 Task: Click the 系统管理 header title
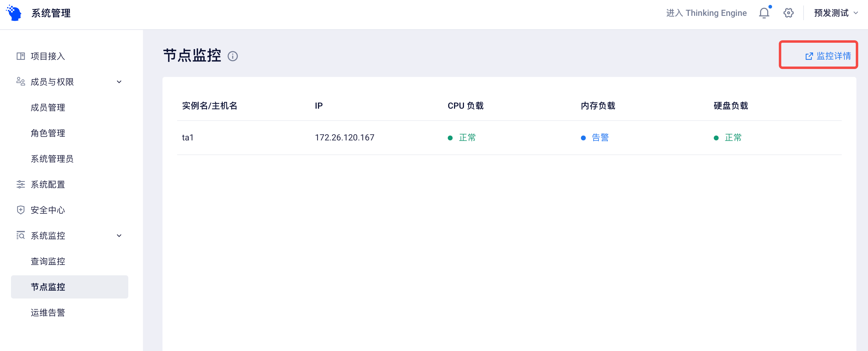(51, 13)
